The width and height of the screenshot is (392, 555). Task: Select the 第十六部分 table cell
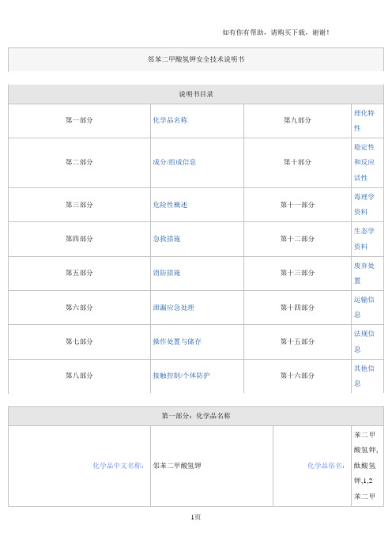(x=297, y=376)
